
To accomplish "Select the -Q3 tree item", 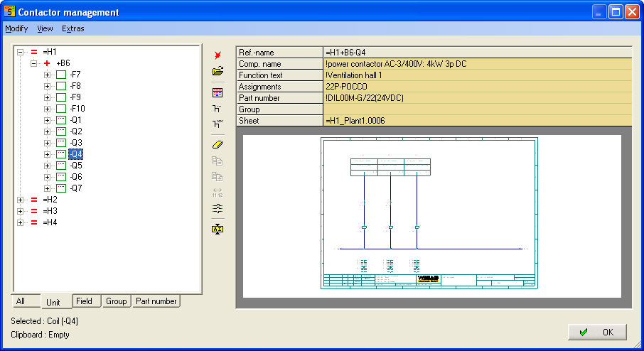I will coord(75,143).
